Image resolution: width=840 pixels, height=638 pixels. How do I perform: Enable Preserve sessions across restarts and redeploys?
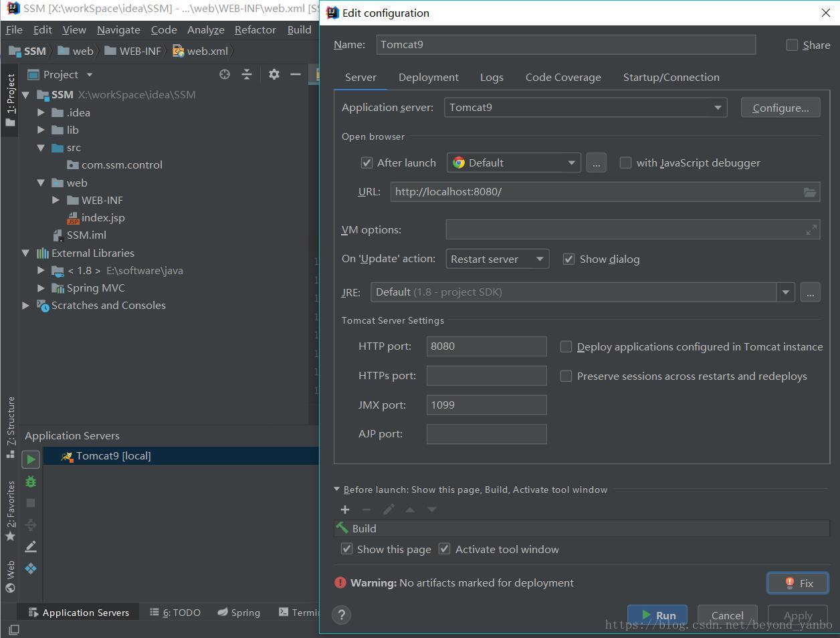point(566,376)
